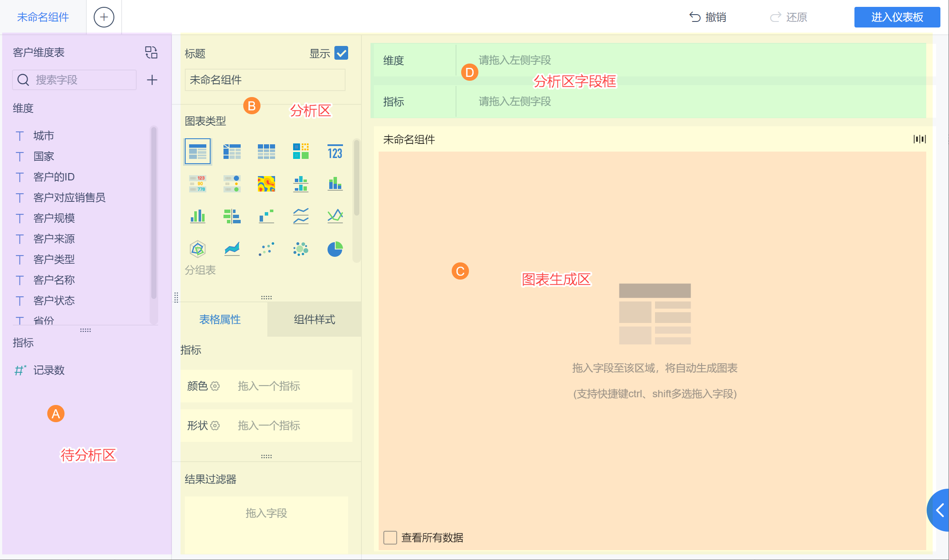This screenshot has width=949, height=560.
Task: Click the column width icon in chart header
Action: click(x=919, y=139)
